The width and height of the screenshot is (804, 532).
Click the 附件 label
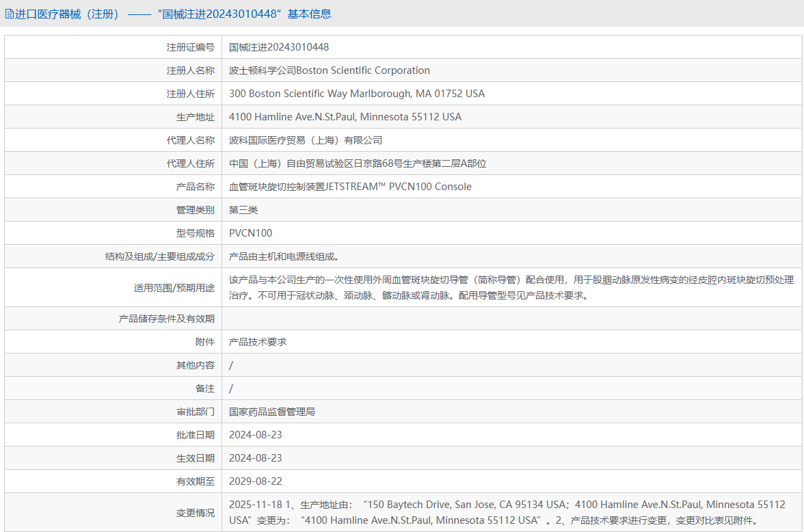(x=204, y=342)
